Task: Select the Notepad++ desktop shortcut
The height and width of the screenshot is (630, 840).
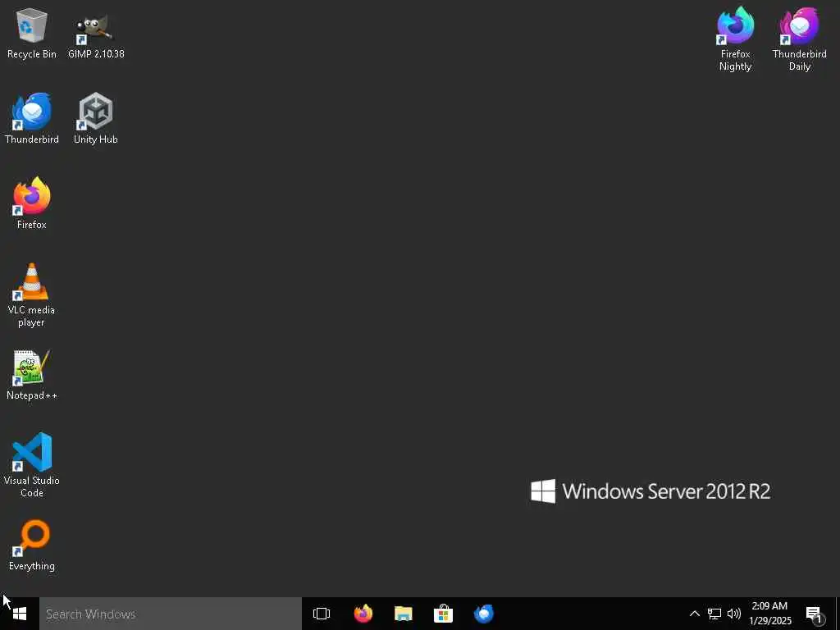Action: pos(32,375)
